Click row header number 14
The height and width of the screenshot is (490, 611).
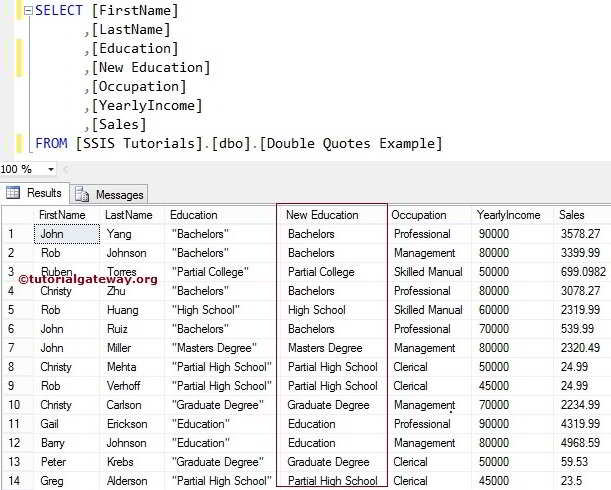[18, 481]
